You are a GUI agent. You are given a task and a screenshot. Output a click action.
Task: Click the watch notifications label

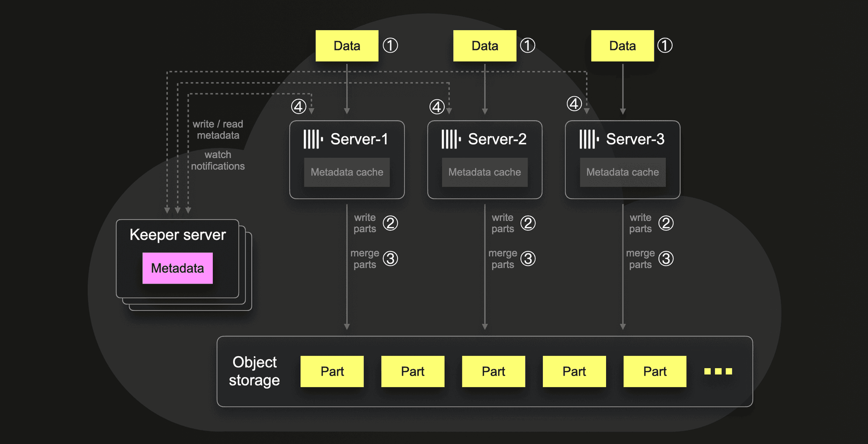[218, 160]
